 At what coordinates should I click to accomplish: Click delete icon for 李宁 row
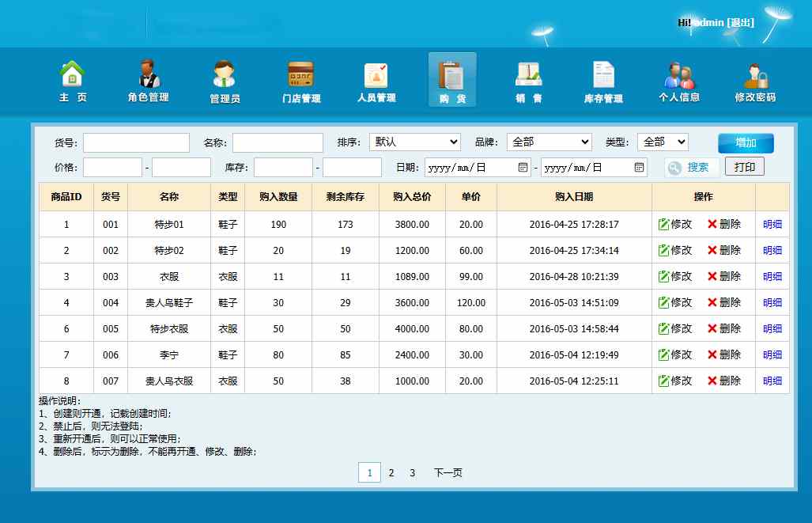pos(712,355)
